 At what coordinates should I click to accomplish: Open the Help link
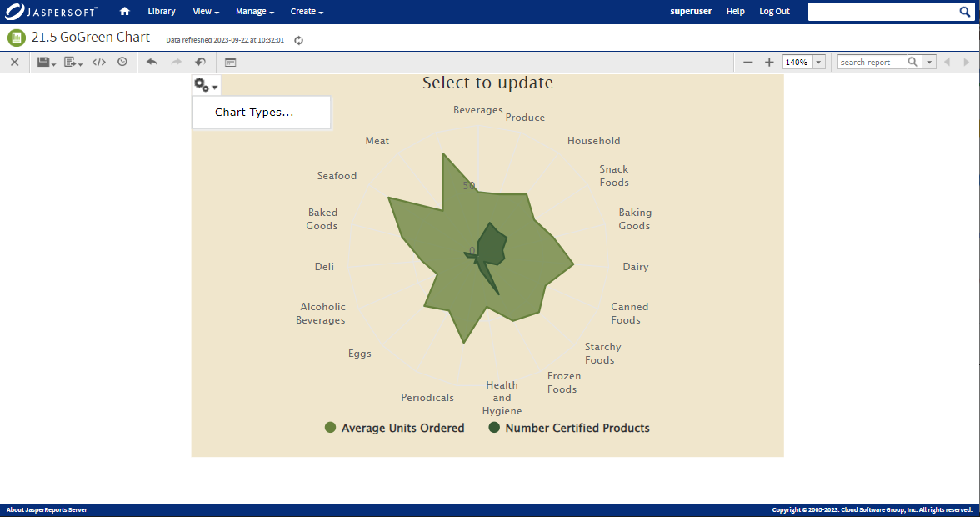[x=736, y=11]
